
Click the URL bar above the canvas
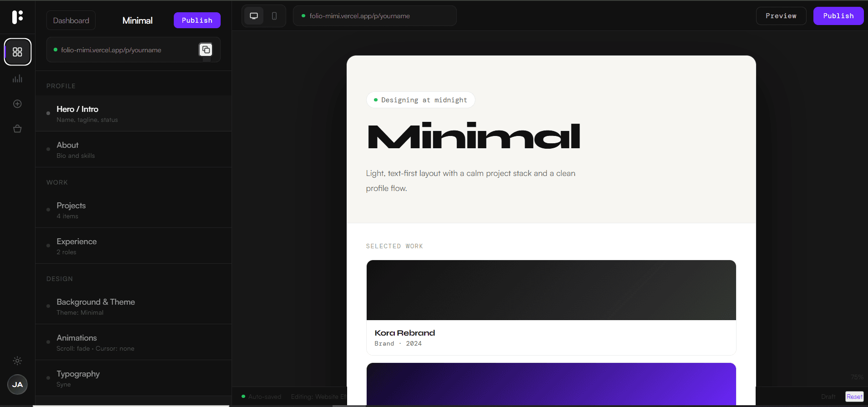coord(375,16)
